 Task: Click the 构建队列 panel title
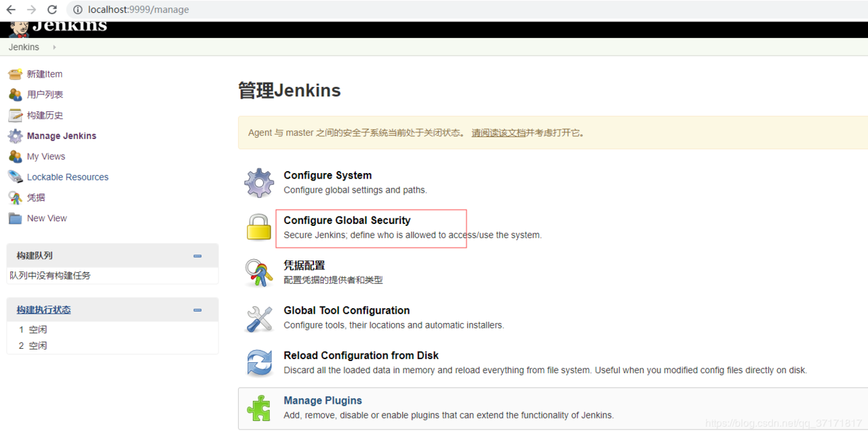[x=35, y=256]
